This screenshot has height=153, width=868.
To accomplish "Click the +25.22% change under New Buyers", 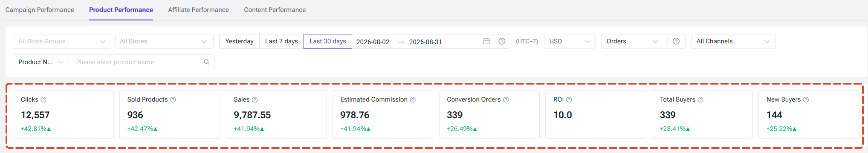I will (781, 129).
